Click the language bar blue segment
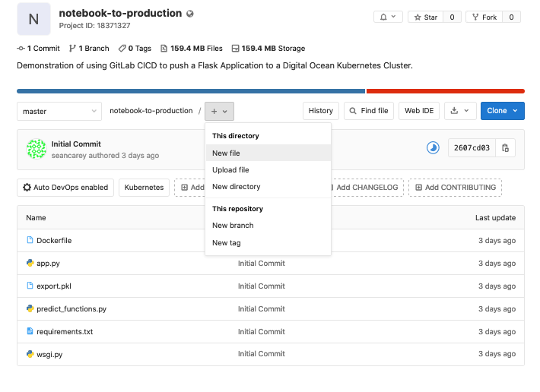This screenshot has height=392, width=540. (190, 91)
